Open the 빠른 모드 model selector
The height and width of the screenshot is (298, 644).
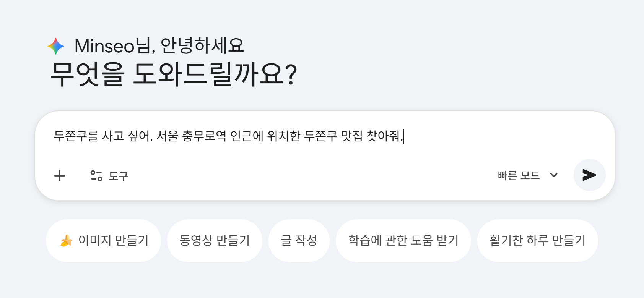(519, 175)
